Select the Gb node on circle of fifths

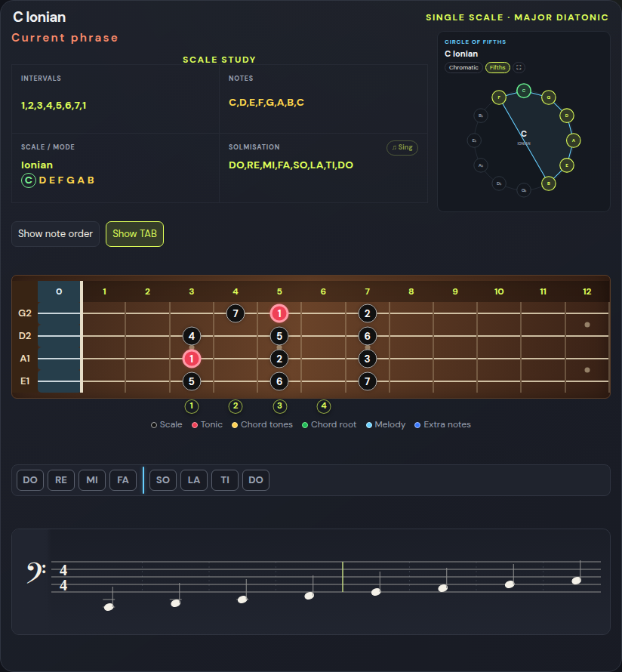point(523,190)
